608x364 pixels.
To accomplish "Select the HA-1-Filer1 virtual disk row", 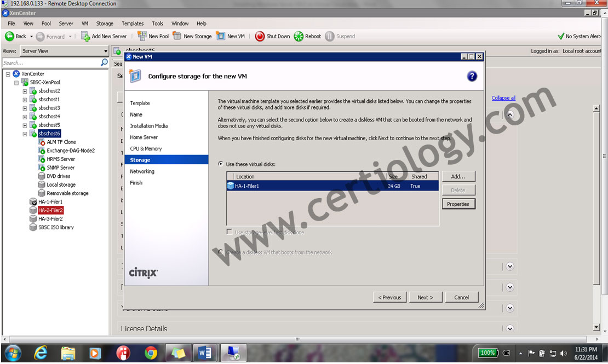I will [x=332, y=186].
